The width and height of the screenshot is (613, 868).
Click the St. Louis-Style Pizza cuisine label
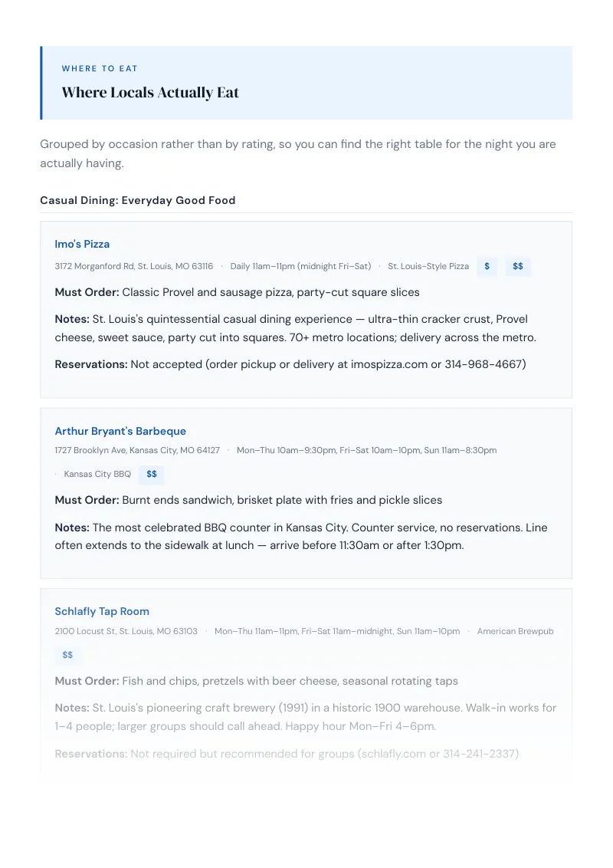pyautogui.click(x=428, y=266)
